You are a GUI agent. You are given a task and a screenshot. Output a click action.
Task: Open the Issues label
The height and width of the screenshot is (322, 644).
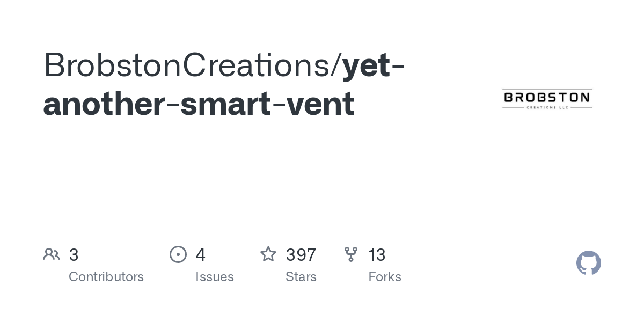215,277
